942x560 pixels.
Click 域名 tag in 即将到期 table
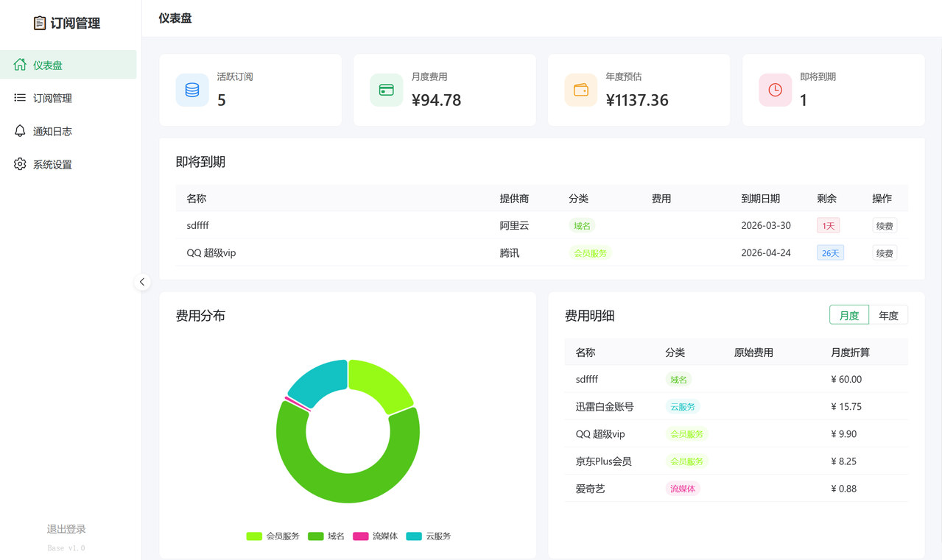click(x=582, y=226)
